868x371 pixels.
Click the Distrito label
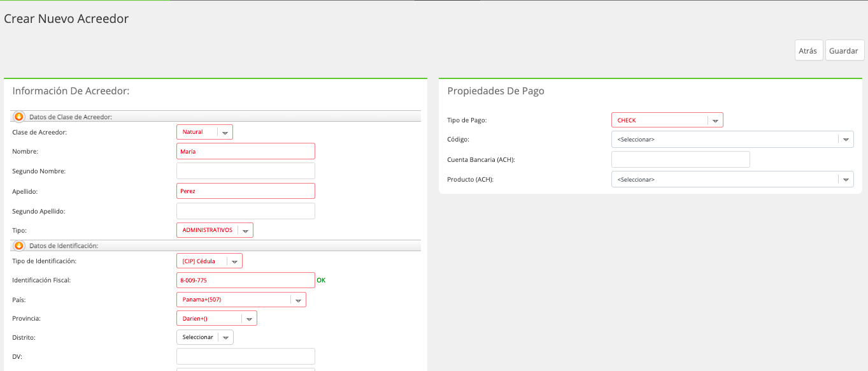(x=24, y=338)
